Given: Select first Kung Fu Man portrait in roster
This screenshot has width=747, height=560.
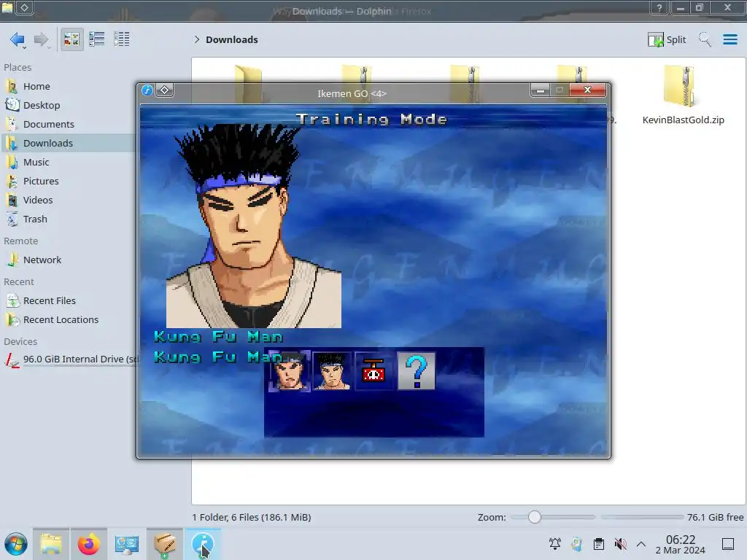Looking at the screenshot, I should pos(290,371).
